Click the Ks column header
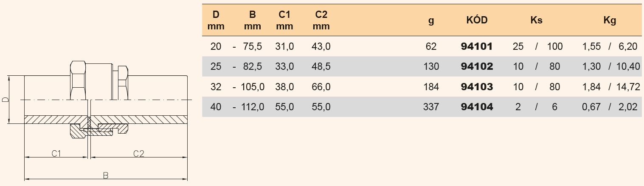Image resolution: width=644 pixels, height=186 pixels. point(536,20)
